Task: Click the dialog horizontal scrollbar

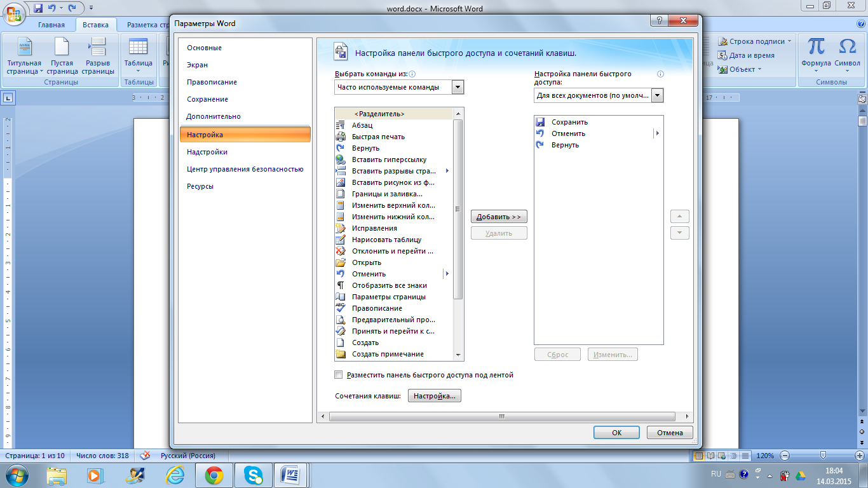Action: 501,416
